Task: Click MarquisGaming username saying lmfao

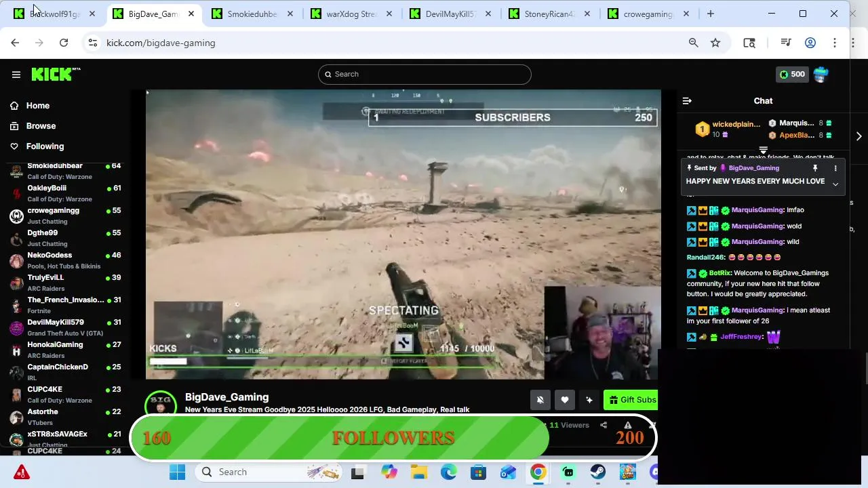Action: (757, 210)
